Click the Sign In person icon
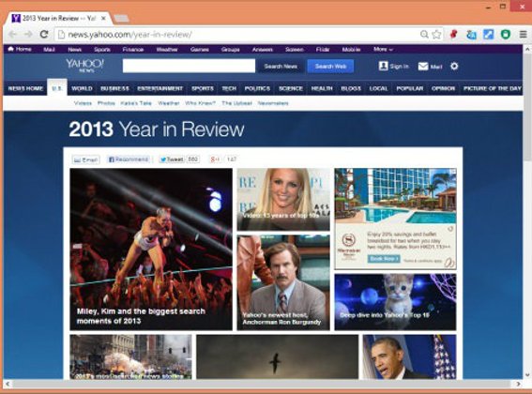The width and height of the screenshot is (532, 394). 383,66
